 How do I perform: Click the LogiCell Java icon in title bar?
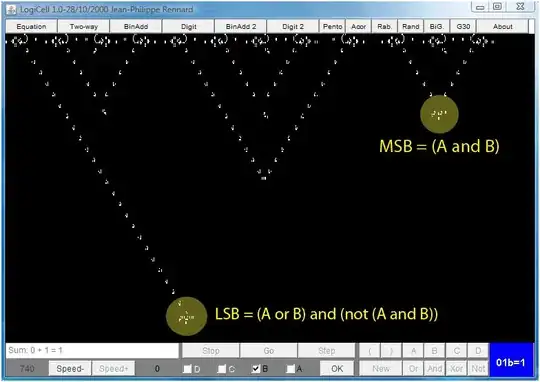tap(12, 10)
